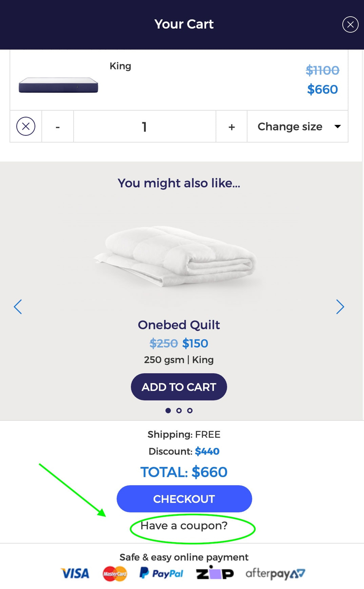
Task: Close the Your Cart panel
Action: 350,24
